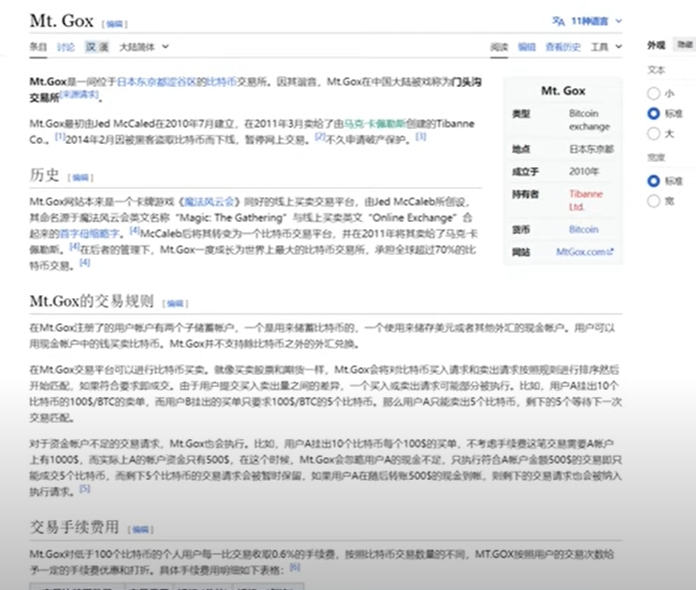The width and height of the screenshot is (696, 590).
Task: Select the 小 text size radio
Action: (x=653, y=93)
